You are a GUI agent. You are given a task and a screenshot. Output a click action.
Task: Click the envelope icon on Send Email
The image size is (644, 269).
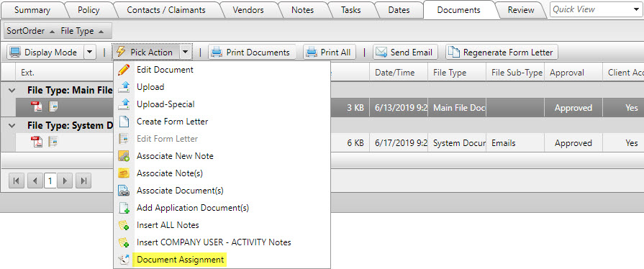pyautogui.click(x=381, y=53)
